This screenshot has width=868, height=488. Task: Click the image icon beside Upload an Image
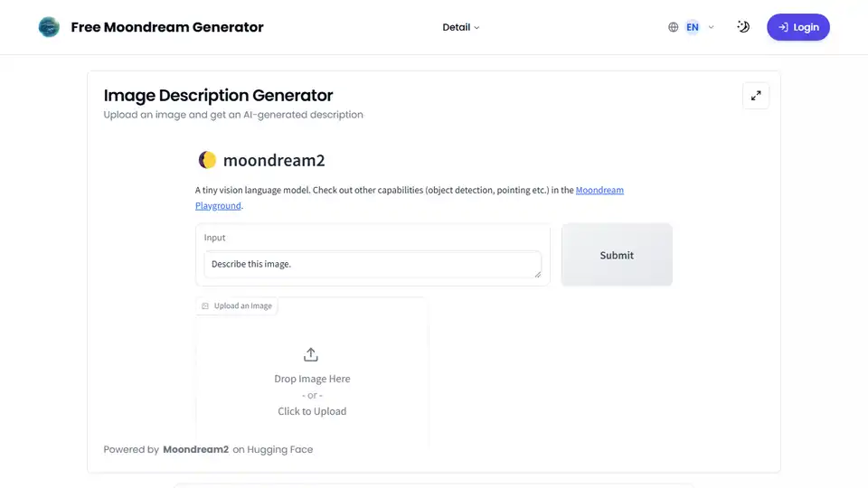click(x=205, y=306)
